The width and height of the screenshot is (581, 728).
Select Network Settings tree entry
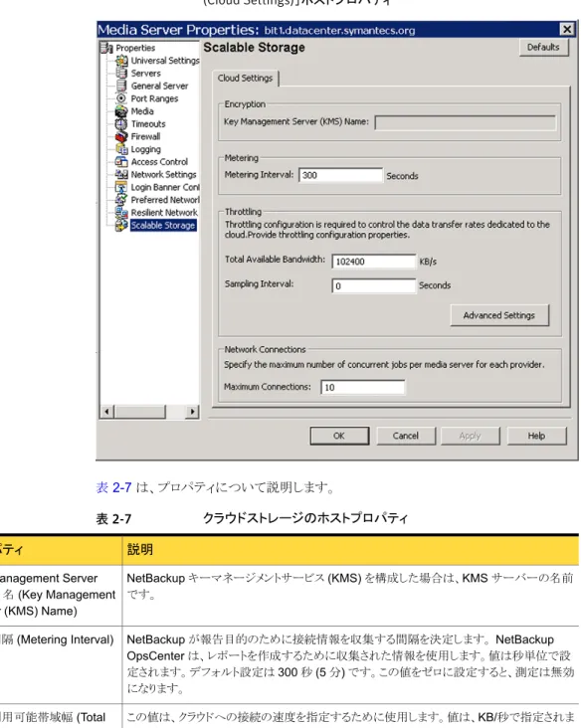(x=163, y=175)
